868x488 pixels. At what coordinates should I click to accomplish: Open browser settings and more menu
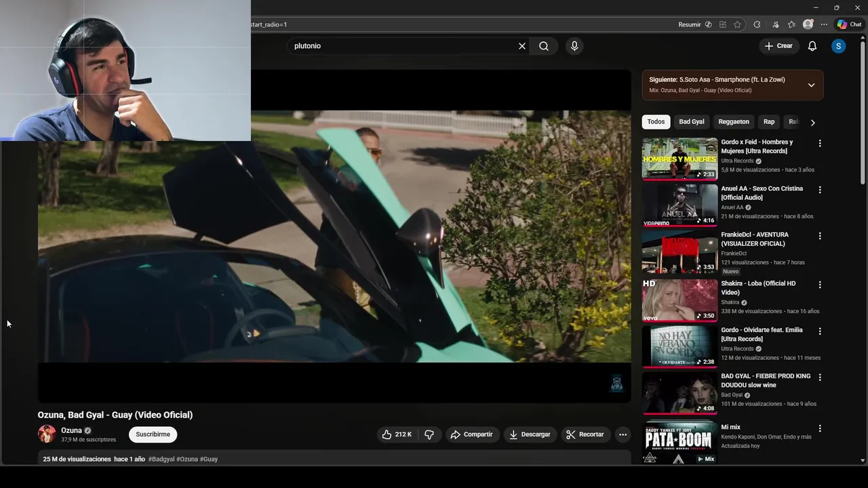tap(824, 24)
